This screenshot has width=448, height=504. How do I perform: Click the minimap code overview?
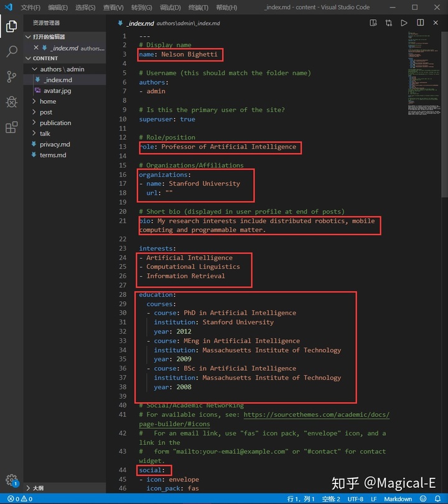click(424, 73)
